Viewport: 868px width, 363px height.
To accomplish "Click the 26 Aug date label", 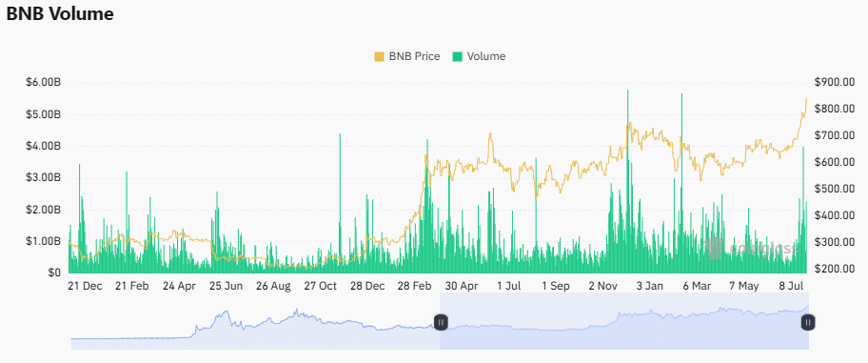I will [x=273, y=286].
